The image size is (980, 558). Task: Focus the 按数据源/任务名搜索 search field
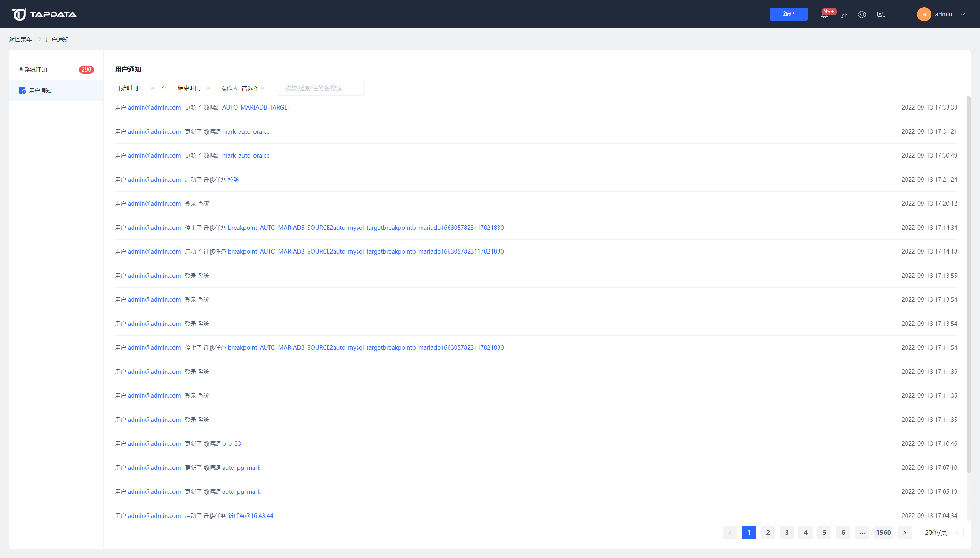[320, 88]
